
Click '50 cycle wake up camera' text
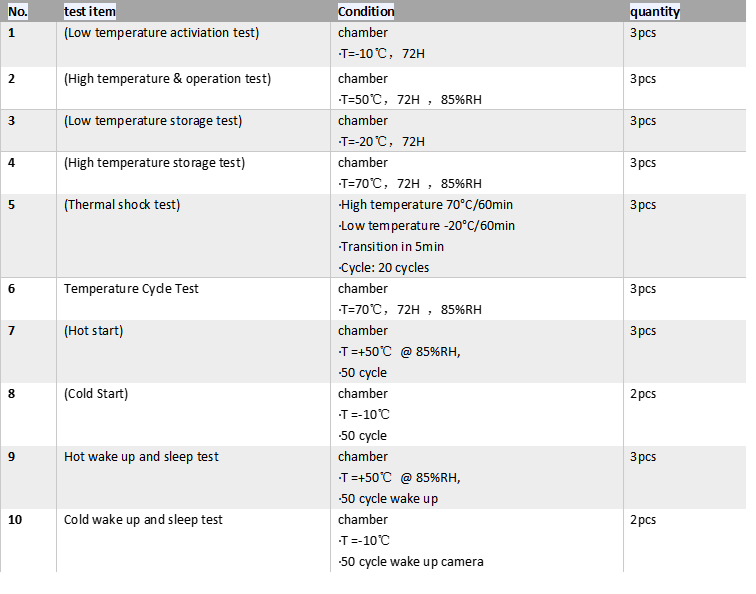[x=411, y=562]
